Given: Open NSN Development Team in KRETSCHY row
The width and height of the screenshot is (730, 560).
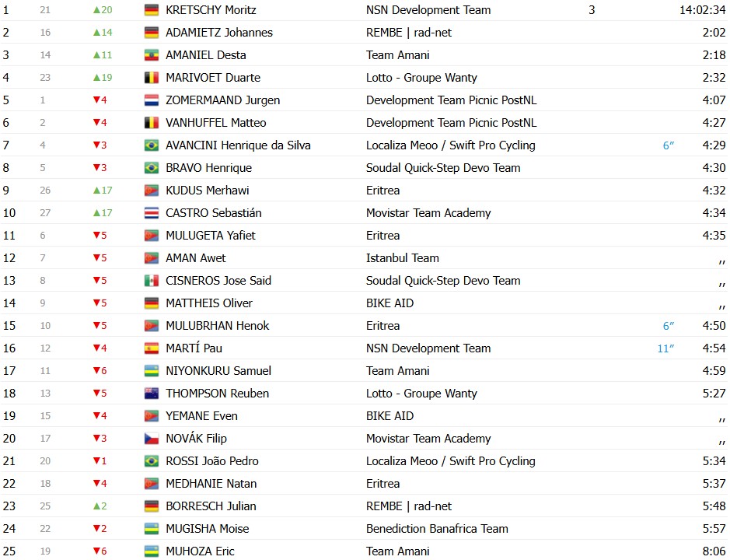Looking at the screenshot, I should (x=428, y=10).
